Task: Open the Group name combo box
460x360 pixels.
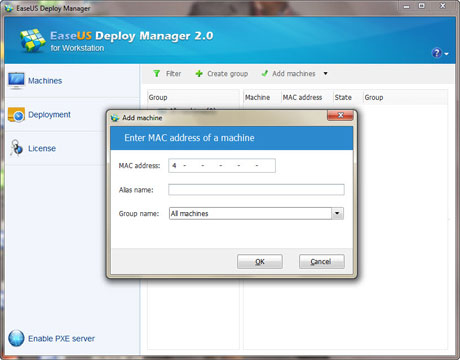Action: click(256, 213)
